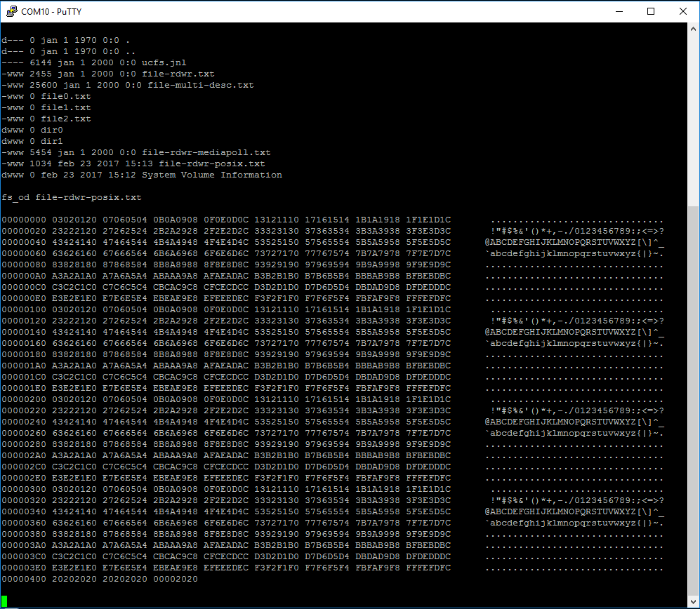
Task: Click the 'dir1' directory entry
Action: (52, 141)
